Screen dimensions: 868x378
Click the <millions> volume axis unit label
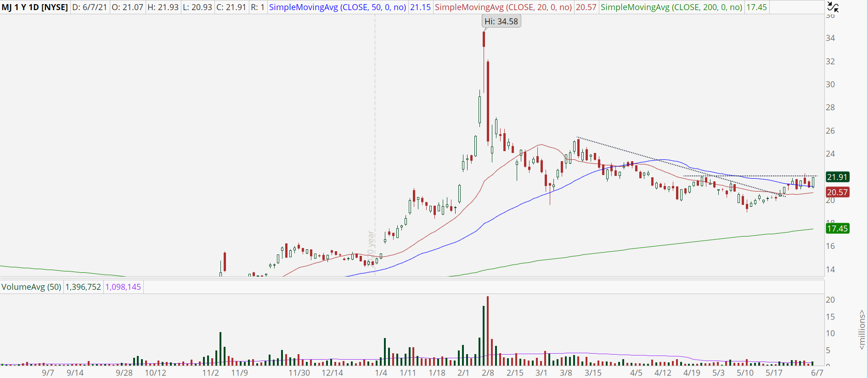coord(862,330)
